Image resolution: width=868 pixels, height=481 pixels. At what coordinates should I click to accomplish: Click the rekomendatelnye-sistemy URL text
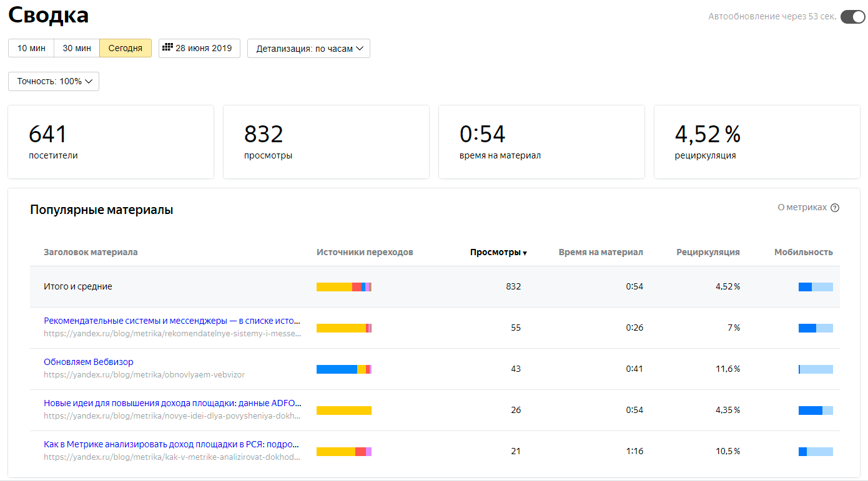(172, 334)
